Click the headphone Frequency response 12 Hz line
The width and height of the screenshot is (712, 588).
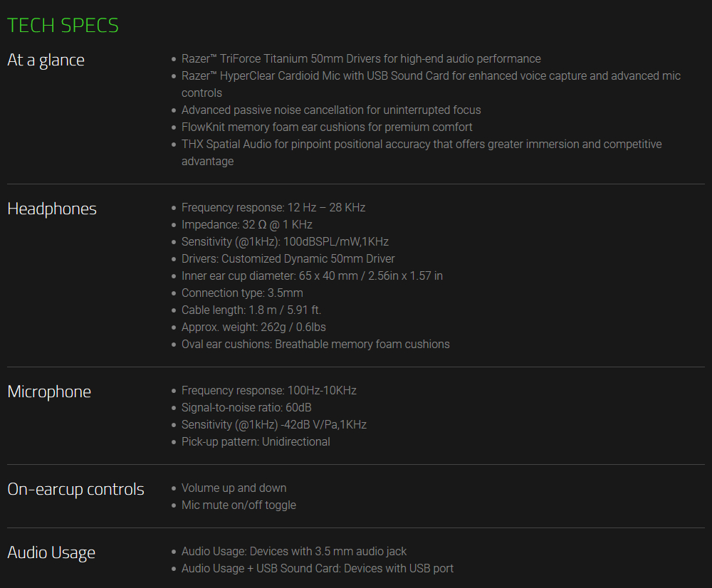(x=273, y=208)
